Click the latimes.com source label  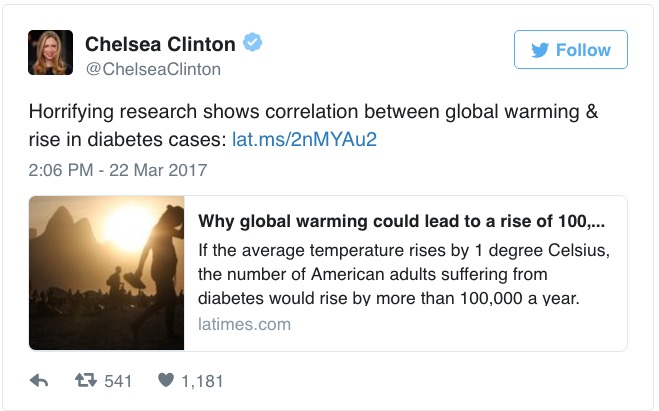[x=245, y=324]
